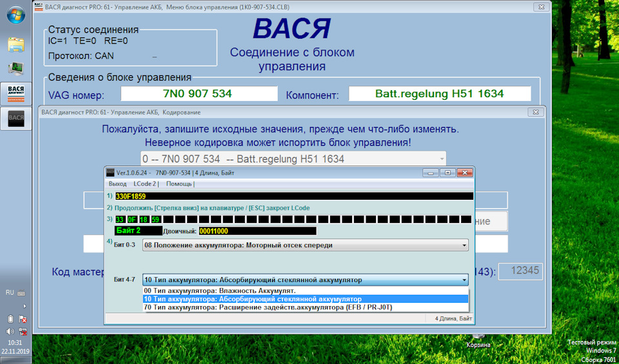619x364 pixels.
Task: Click the coding field containing 330F1859
Action: point(294,196)
